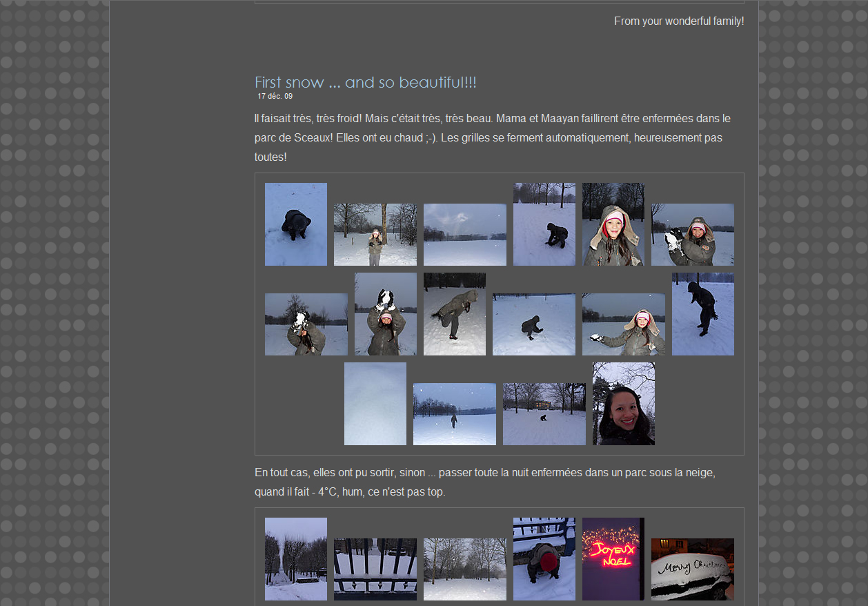Open the "Merry Christmas" snowy car photo
The image size is (868, 606).
[x=692, y=569]
